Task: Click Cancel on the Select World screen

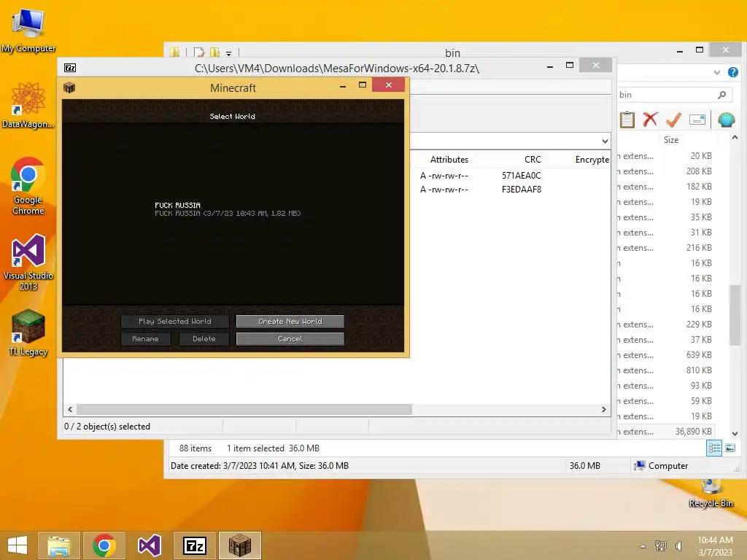Action: click(x=290, y=339)
